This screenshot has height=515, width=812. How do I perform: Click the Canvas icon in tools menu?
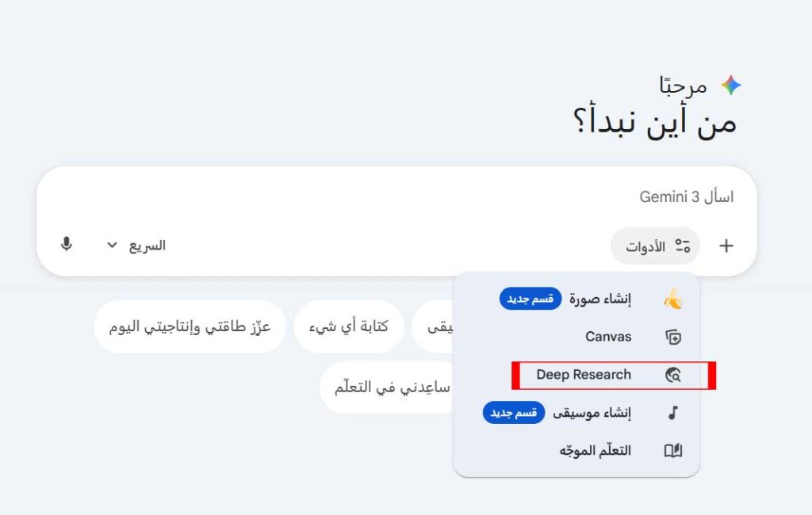point(672,337)
